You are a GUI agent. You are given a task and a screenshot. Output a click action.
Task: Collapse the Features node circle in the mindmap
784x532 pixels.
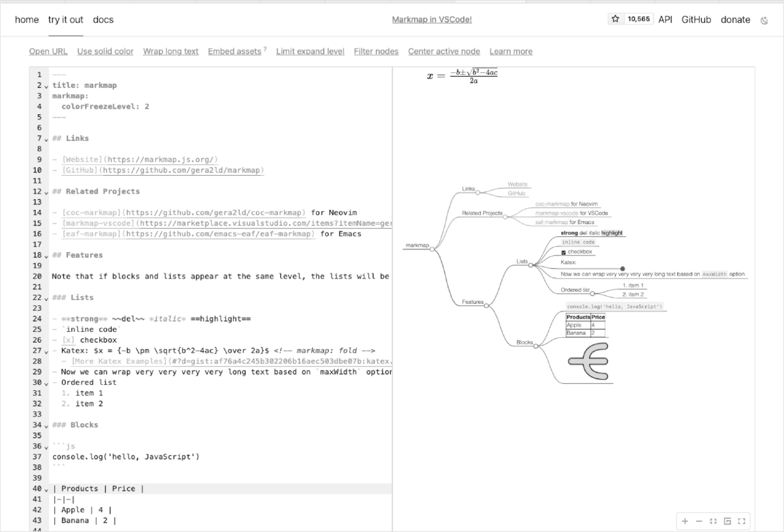[x=486, y=305]
